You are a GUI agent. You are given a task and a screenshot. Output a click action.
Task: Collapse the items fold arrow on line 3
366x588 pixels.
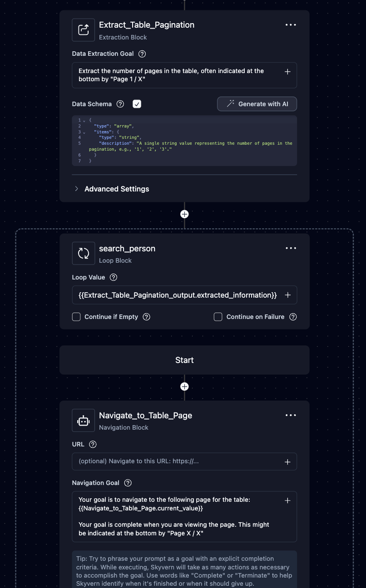(84, 132)
